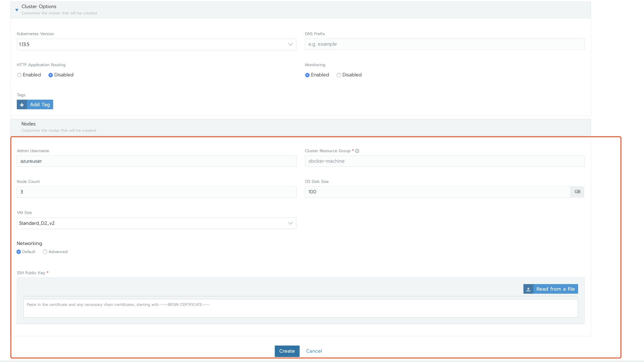Select Disabled for HTTP Application Routing
This screenshot has height=362, width=644.
click(51, 75)
